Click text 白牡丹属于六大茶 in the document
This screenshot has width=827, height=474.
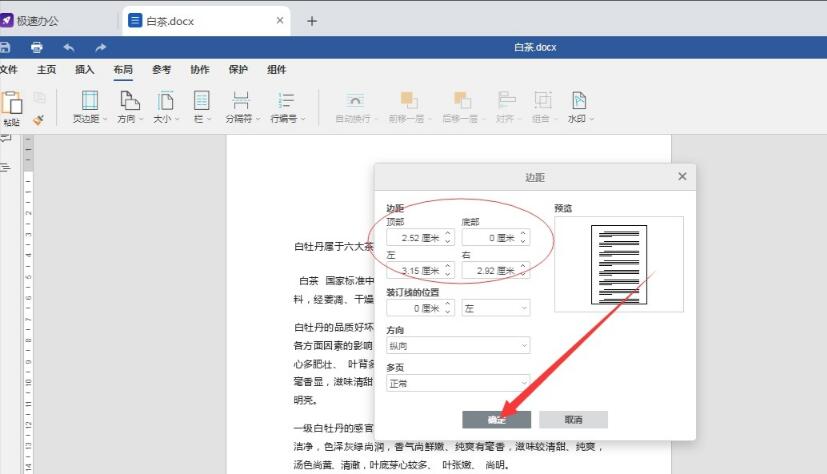pyautogui.click(x=333, y=246)
